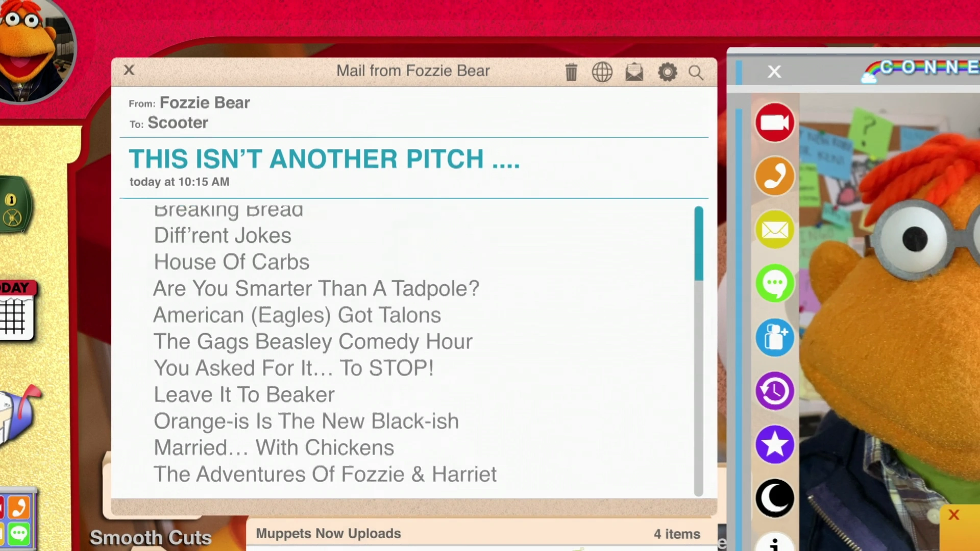The width and height of the screenshot is (980, 551).
Task: Delete email with the trash icon
Action: (x=571, y=72)
